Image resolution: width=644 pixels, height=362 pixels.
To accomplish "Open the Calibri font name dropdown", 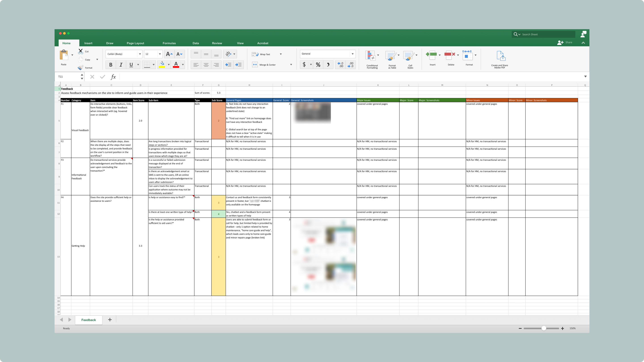I will pos(140,54).
